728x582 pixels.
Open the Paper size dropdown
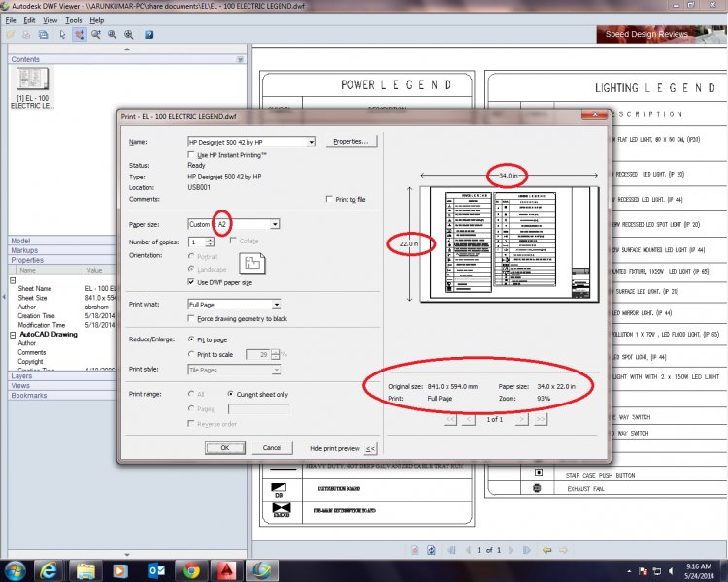[275, 224]
